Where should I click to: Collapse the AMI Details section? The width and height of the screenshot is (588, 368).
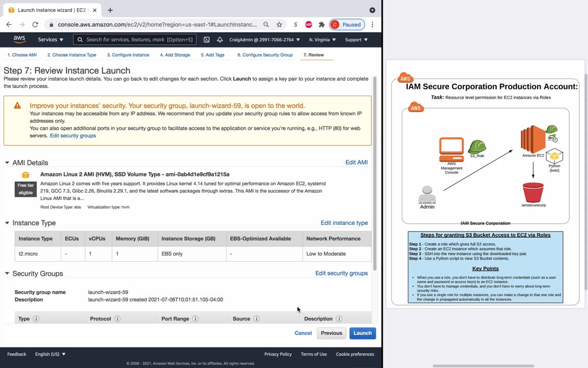tap(7, 163)
